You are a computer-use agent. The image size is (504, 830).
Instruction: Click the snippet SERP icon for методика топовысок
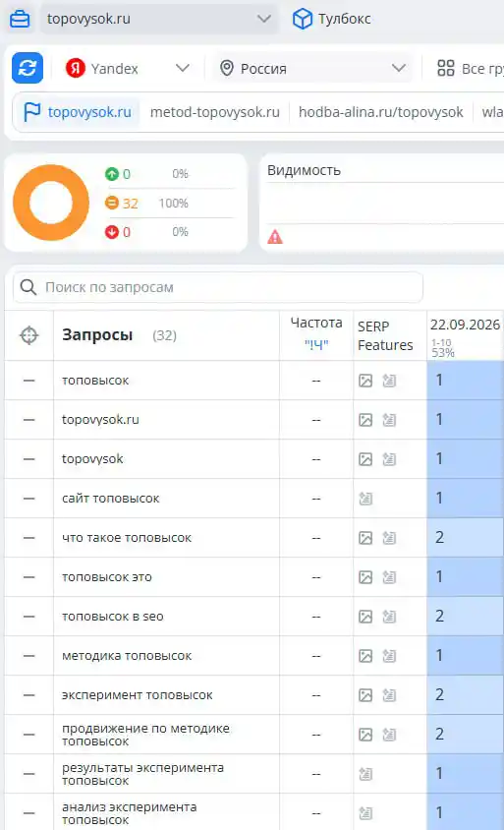(x=389, y=656)
